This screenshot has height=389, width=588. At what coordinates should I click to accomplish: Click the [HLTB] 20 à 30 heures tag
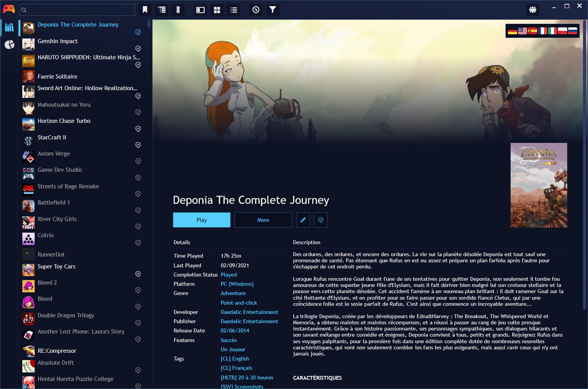(247, 377)
